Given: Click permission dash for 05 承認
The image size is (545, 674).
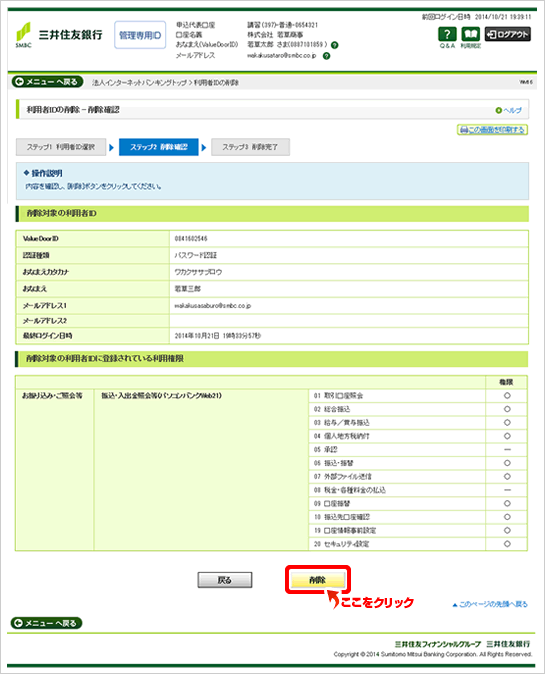Looking at the screenshot, I should (507, 450).
